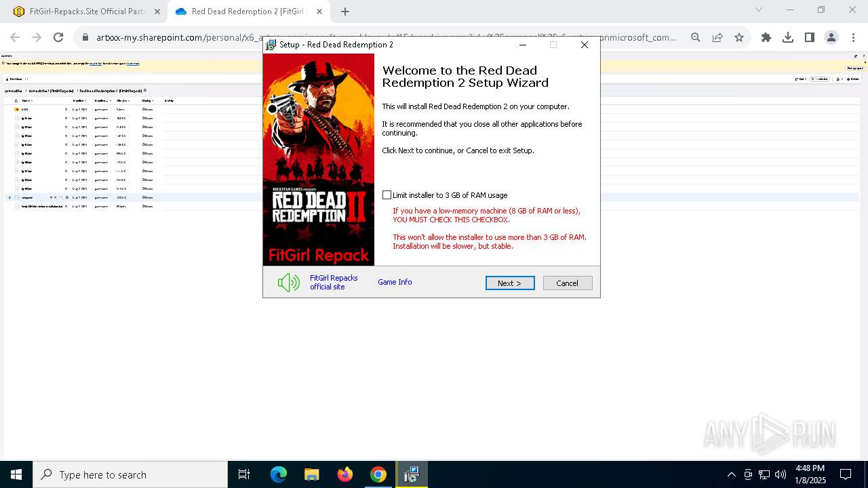Click the speaker music toggle icon in installer
Image resolution: width=868 pixels, height=488 pixels.
coord(288,283)
